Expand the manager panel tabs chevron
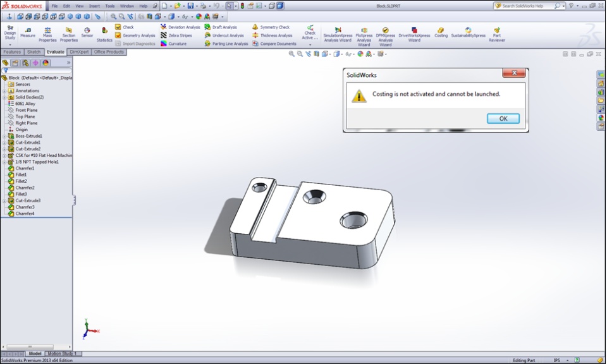 coord(68,63)
